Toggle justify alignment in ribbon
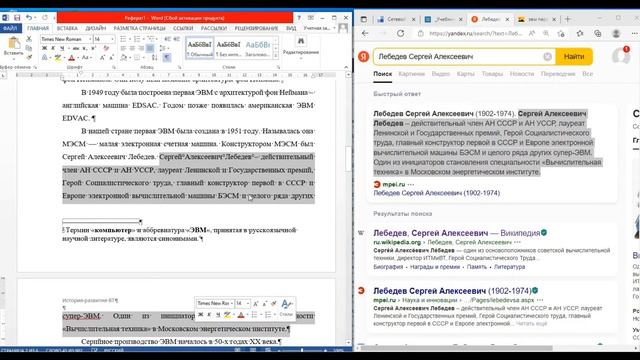640x360 pixels. (149, 48)
